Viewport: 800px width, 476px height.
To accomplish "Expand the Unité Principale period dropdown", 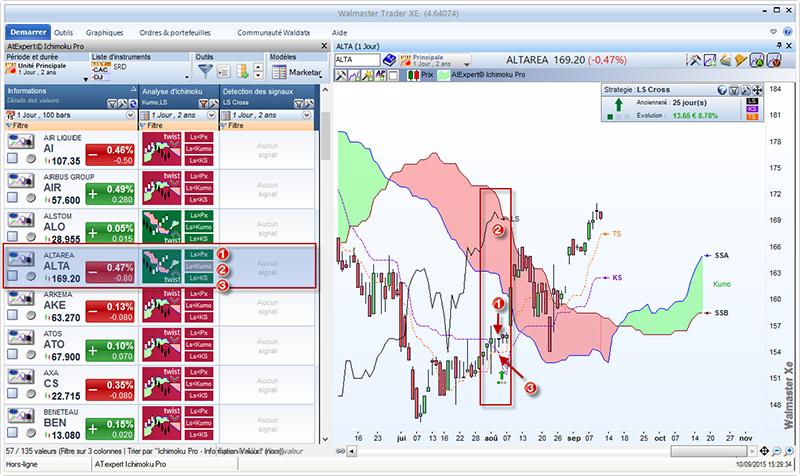I will [85, 79].
